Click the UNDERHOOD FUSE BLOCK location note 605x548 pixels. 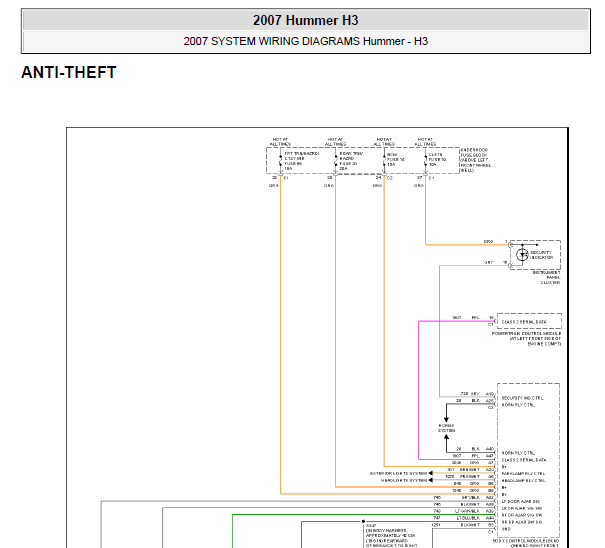476,160
